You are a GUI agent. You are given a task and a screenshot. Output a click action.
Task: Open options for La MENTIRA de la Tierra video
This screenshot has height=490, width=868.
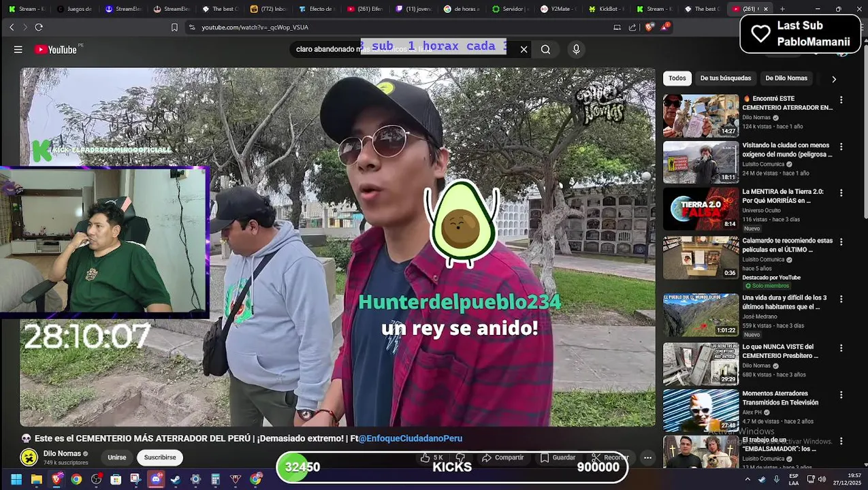(x=841, y=193)
